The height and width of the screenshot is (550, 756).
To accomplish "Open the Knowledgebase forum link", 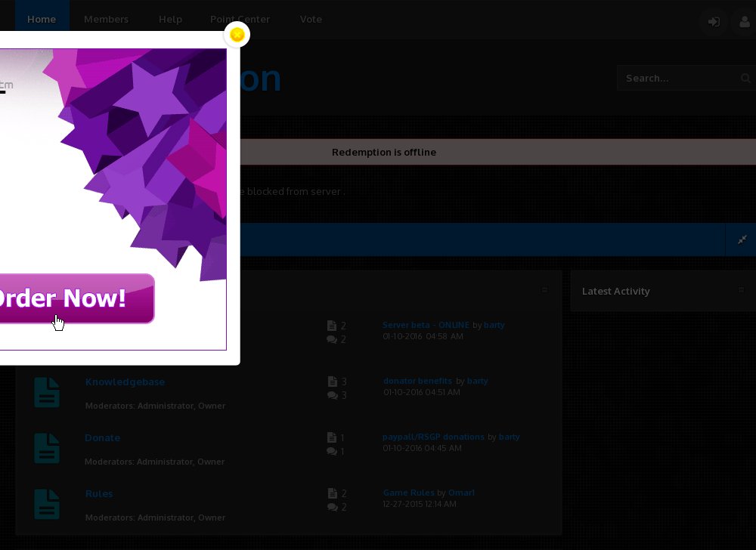I will click(125, 382).
